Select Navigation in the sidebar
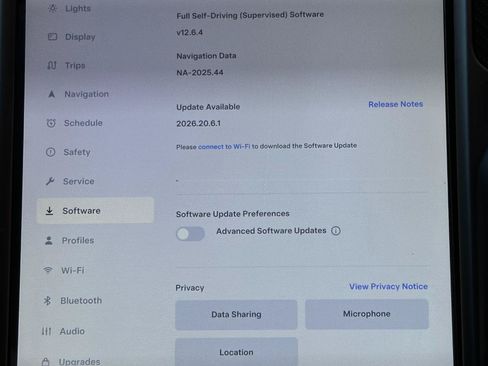The height and width of the screenshot is (366, 488). (x=87, y=94)
